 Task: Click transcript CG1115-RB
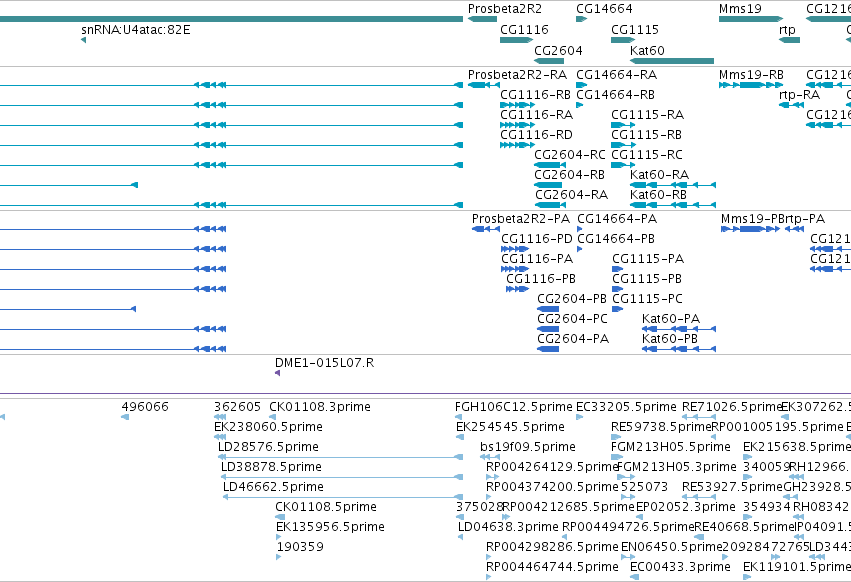click(646, 135)
